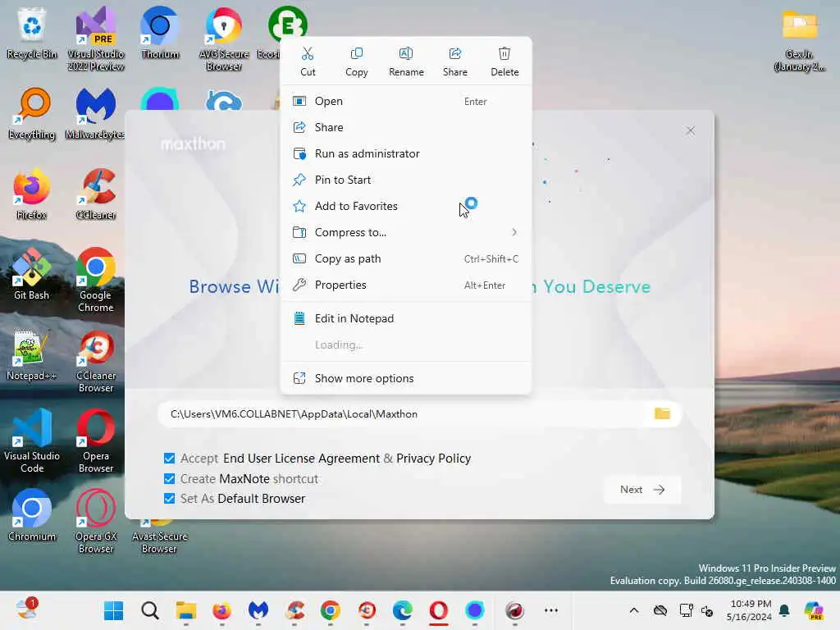Screen dimensions: 840x630
Task: Select the Notepad++ desktop icon
Action: pyautogui.click(x=32, y=354)
